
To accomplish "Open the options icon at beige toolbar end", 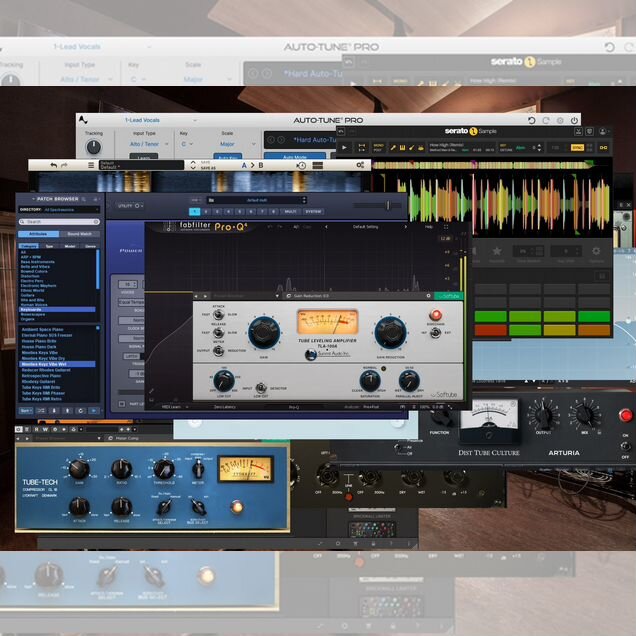I will pyautogui.click(x=360, y=165).
